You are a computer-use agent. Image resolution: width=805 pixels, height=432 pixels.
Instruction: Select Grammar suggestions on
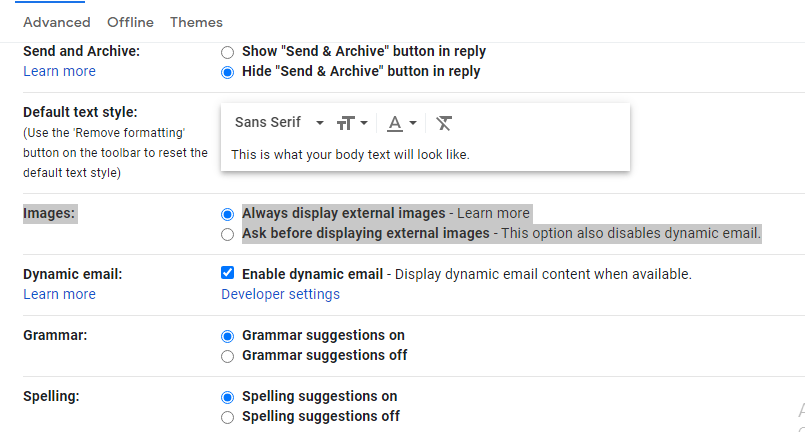[x=227, y=336]
